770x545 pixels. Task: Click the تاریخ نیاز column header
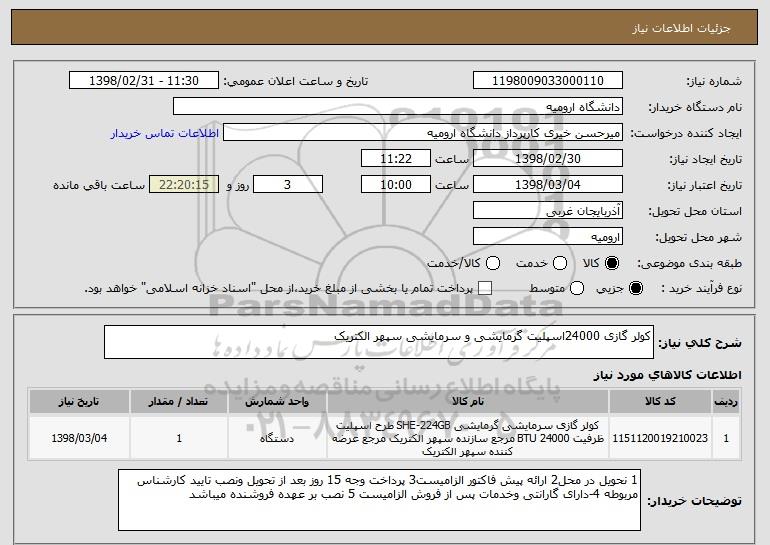pyautogui.click(x=79, y=402)
